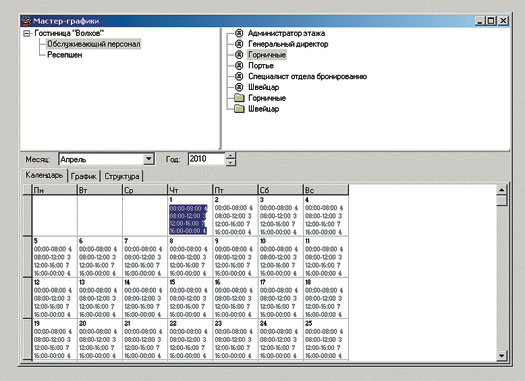525x381 pixels.
Task: Click the Чт column header
Action: tap(190, 190)
